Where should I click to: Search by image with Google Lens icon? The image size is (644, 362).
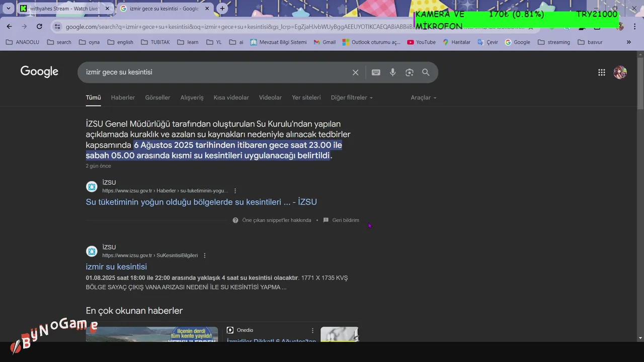pos(410,72)
